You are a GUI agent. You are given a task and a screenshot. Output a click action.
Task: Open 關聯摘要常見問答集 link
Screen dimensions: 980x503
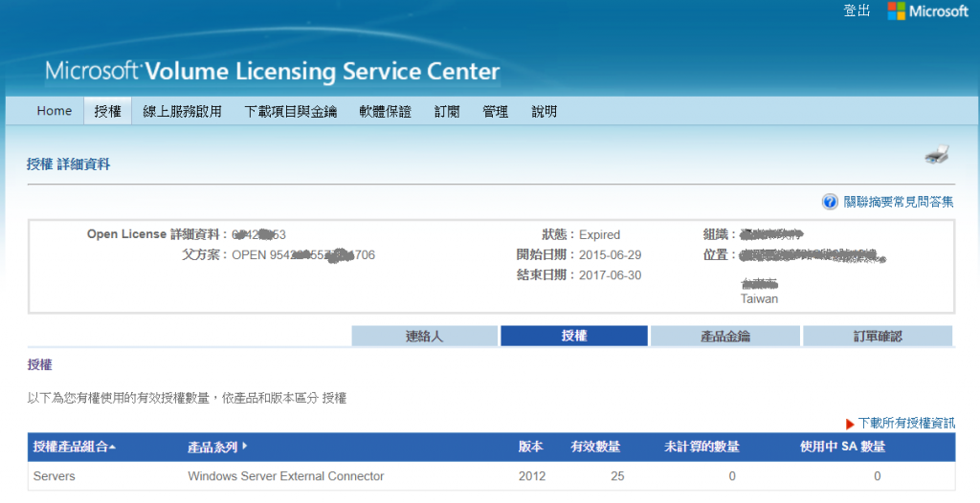point(899,202)
